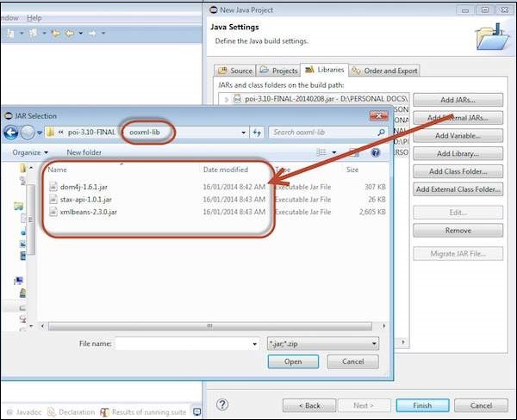Select stax-api-1.0.1.jar file
Screen dimensions: 517x420
[85, 200]
